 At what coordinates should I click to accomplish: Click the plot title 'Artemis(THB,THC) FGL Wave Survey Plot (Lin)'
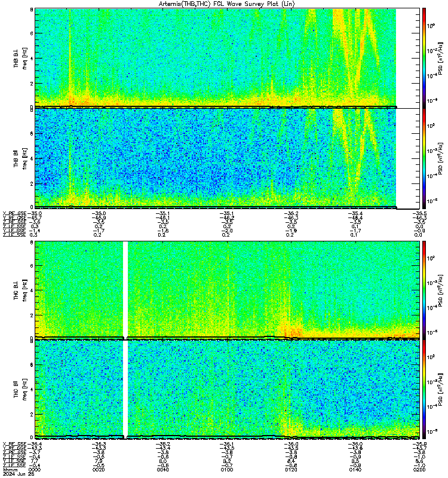click(227, 4)
